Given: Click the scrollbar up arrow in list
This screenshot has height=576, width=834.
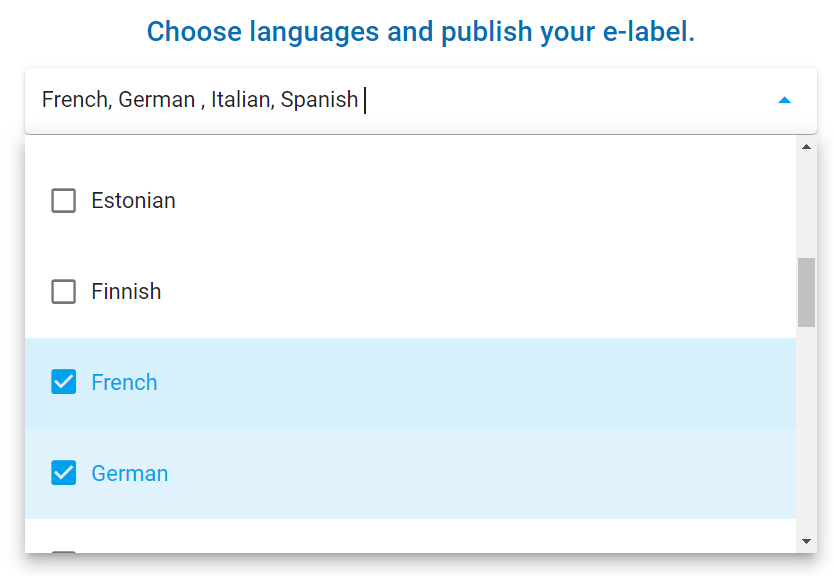Looking at the screenshot, I should pyautogui.click(x=806, y=147).
